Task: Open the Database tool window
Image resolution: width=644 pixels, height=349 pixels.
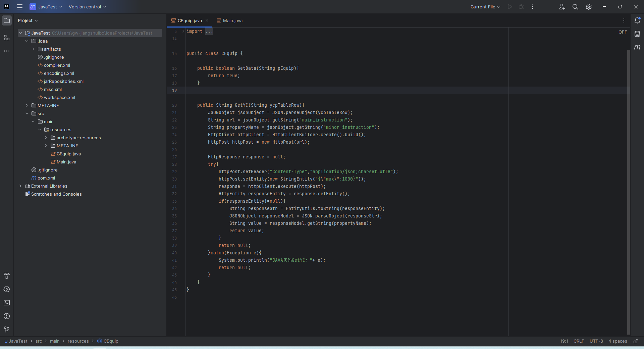Action: [637, 34]
